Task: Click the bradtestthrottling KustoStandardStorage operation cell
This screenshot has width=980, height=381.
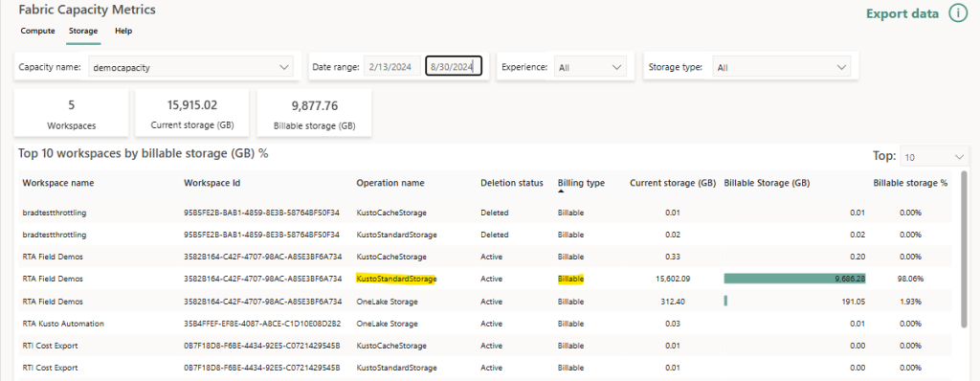Action: point(396,235)
